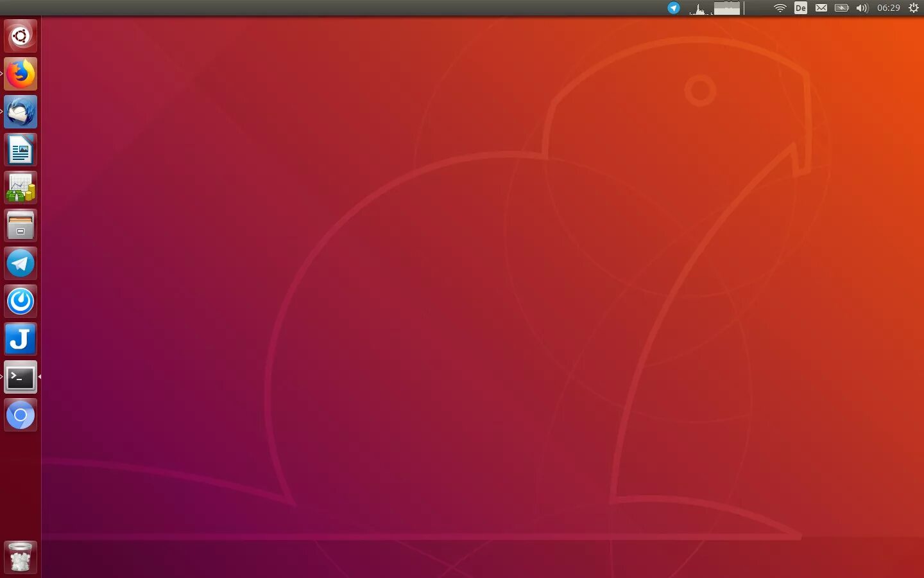Open the finance app with coins icon
This screenshot has width=924, height=578.
[x=21, y=188]
